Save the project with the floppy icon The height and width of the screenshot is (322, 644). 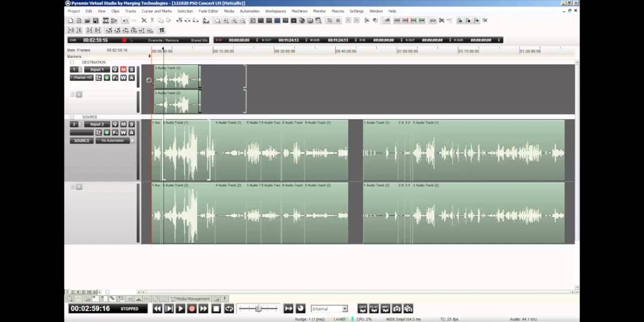coord(96,21)
